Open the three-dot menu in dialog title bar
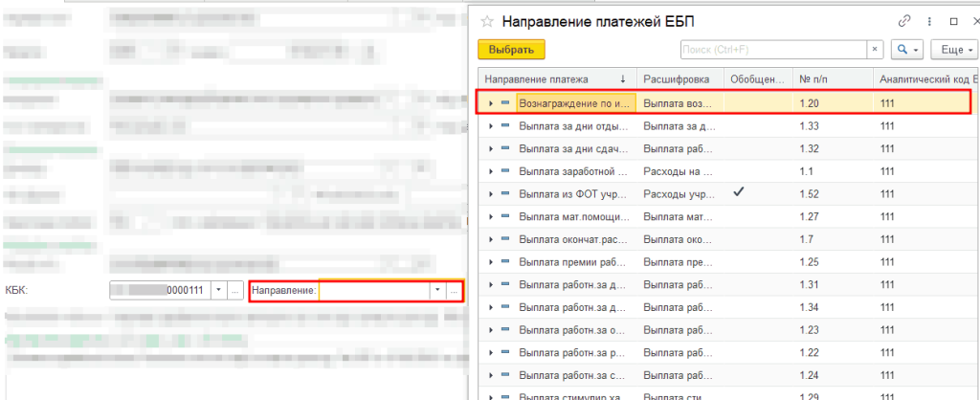Viewport: 980px width, 400px height. 931,21
